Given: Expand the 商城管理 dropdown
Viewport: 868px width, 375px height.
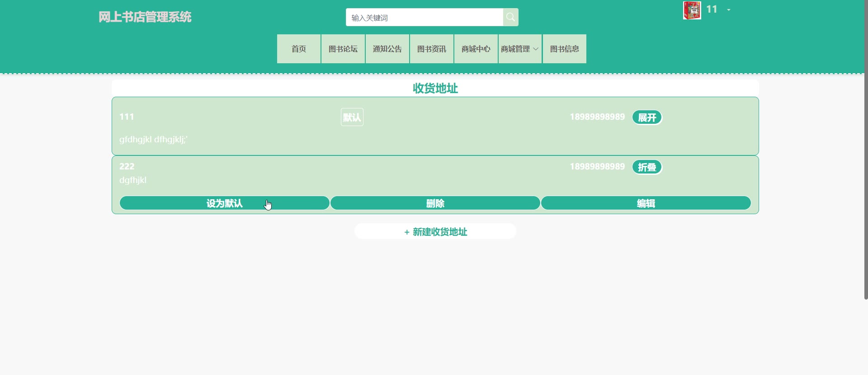Looking at the screenshot, I should [520, 49].
